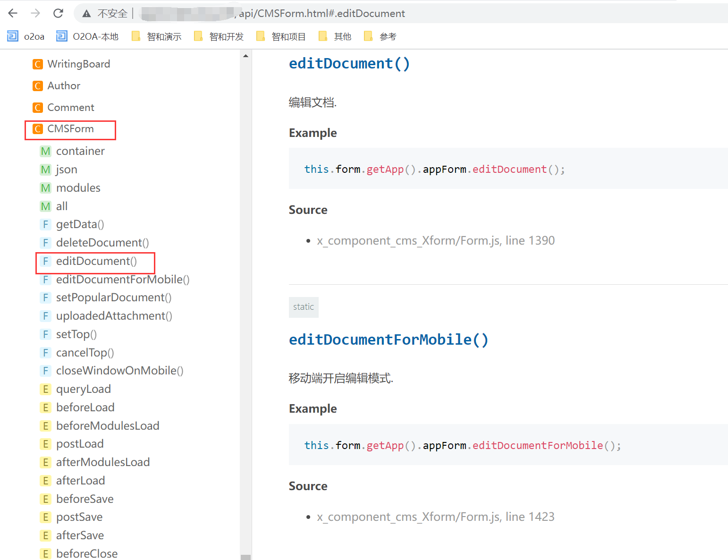Open the o2oa bookmark

26,36
